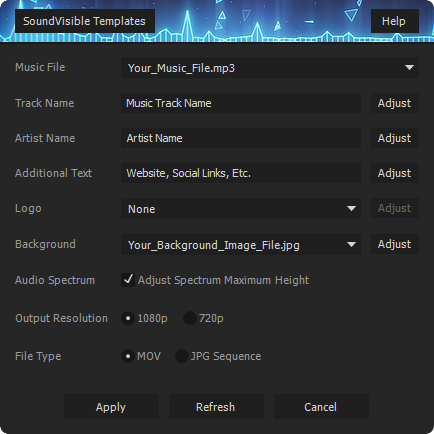The height and width of the screenshot is (434, 434).
Task: Click the SoundVisible Templates button
Action: click(85, 21)
